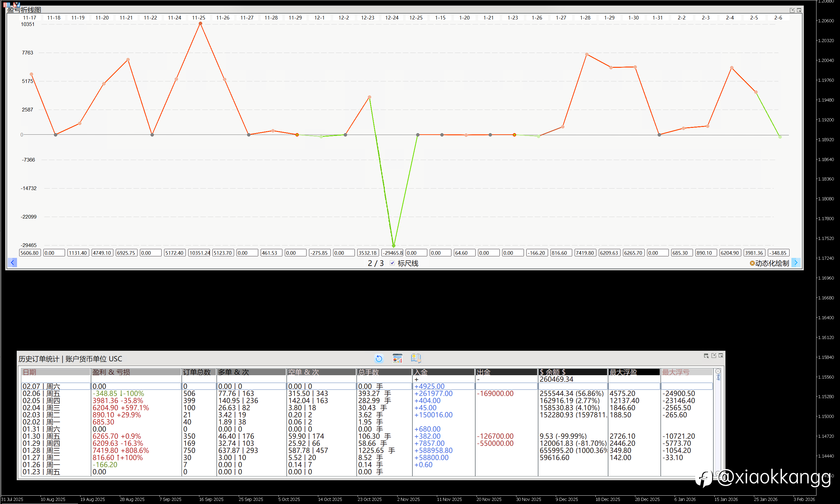Click the red-blue table icon top-left
Screen dimensions: 840x504
(7, 4)
